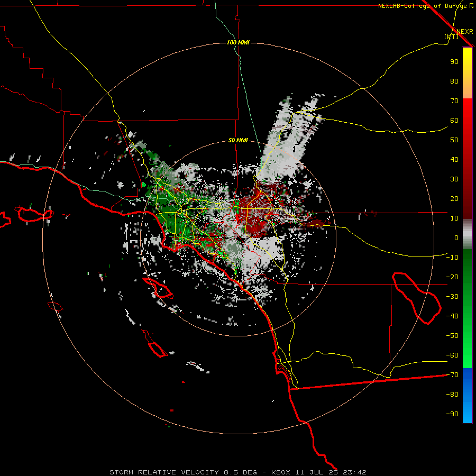Image resolution: width=476 pixels, height=476 pixels.
Task: Click the positive 70 scale value
Action: [454, 101]
